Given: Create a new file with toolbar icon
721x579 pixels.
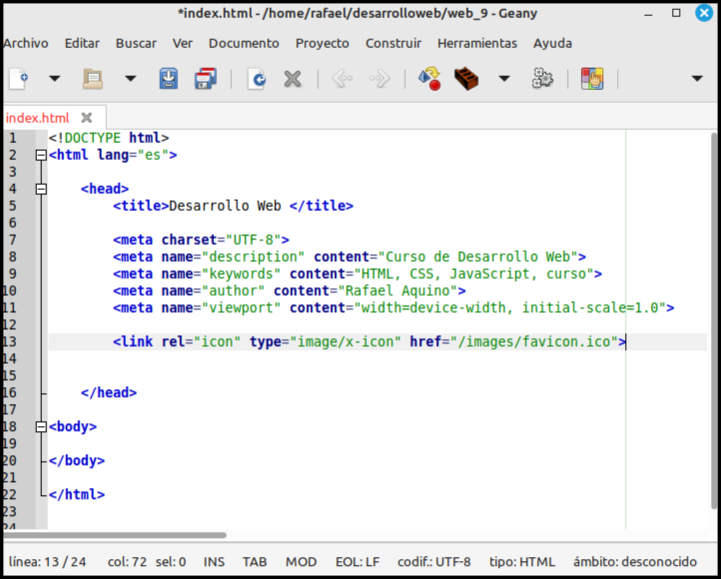Looking at the screenshot, I should (x=18, y=79).
